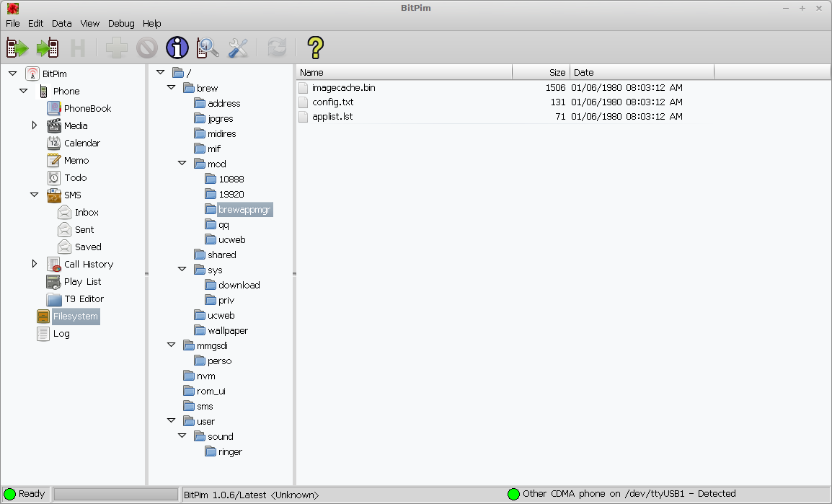832x504 pixels.
Task: Select the nvm folder
Action: (x=206, y=376)
